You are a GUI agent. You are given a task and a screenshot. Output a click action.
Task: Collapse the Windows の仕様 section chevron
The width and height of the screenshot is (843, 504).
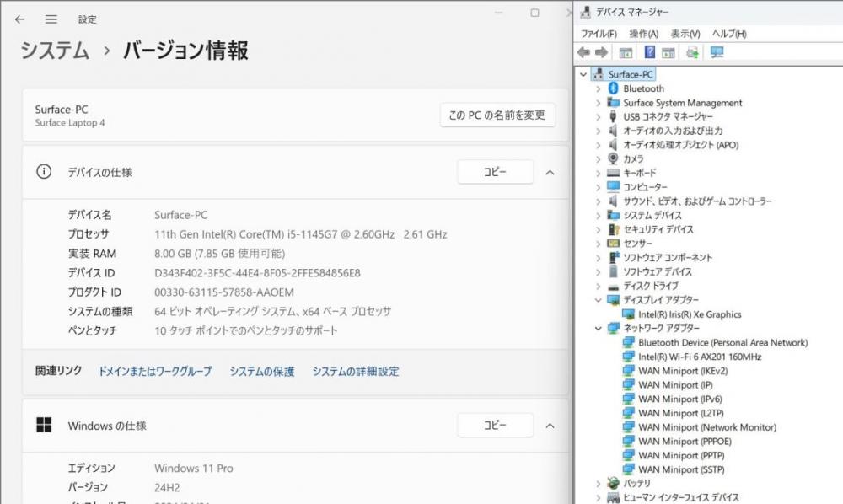tap(550, 426)
